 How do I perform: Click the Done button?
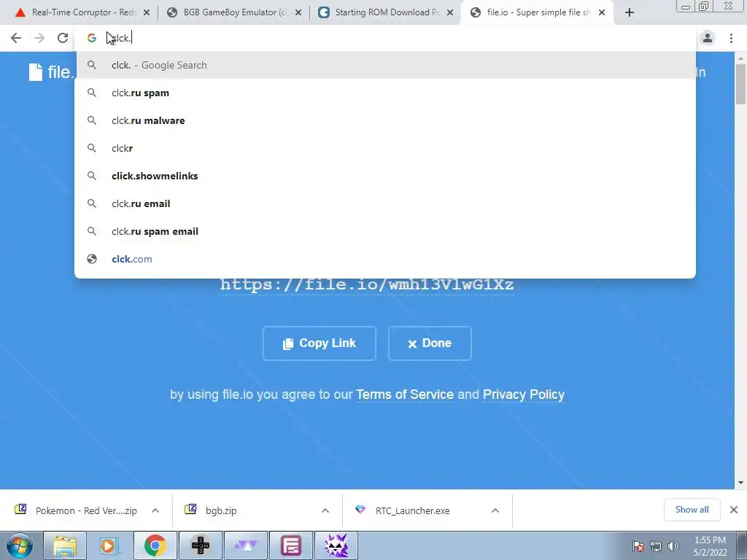pos(430,343)
